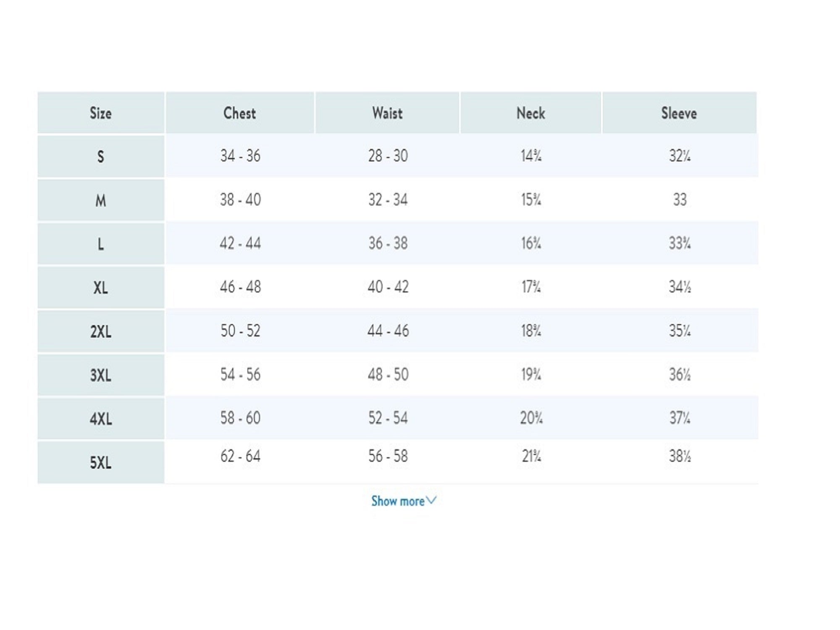Click the L size row label
The height and width of the screenshot is (630, 840).
coord(101,244)
